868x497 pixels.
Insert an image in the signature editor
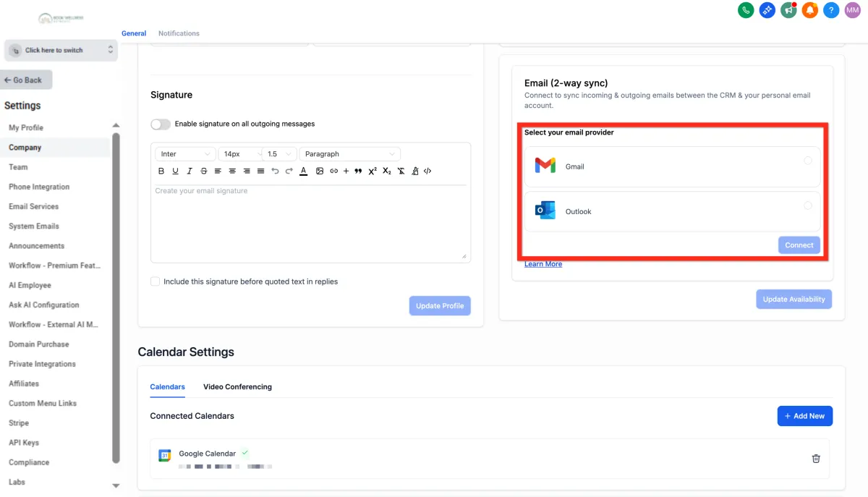320,171
